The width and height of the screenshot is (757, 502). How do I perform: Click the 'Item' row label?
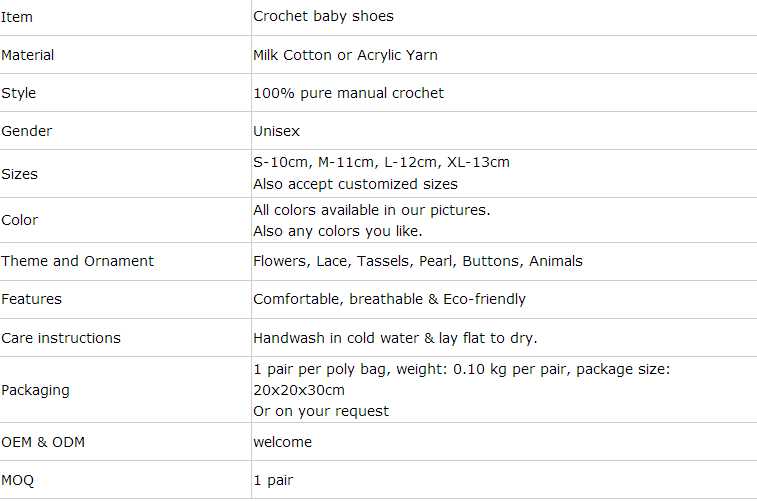(17, 16)
